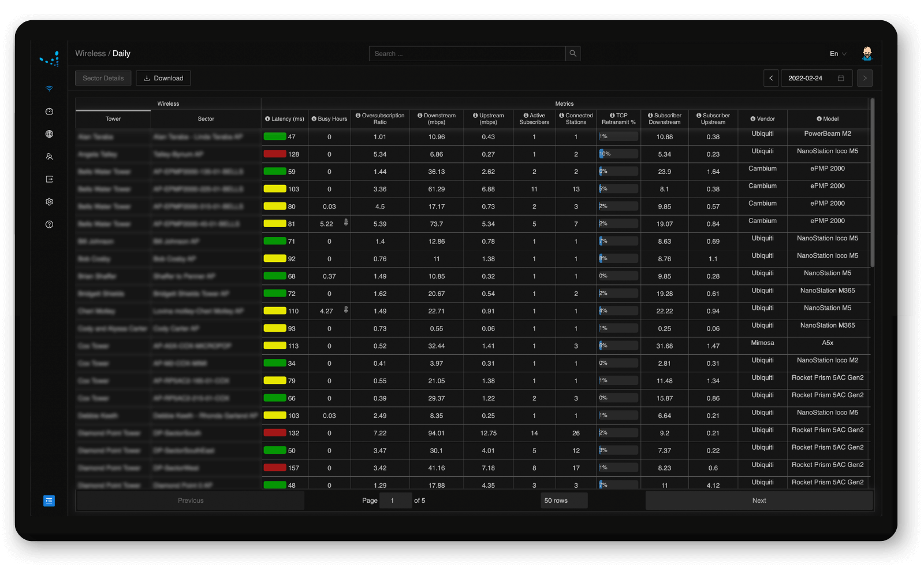The width and height of the screenshot is (924, 578).
Task: Open the globe network icon in sidebar
Action: coord(49,134)
